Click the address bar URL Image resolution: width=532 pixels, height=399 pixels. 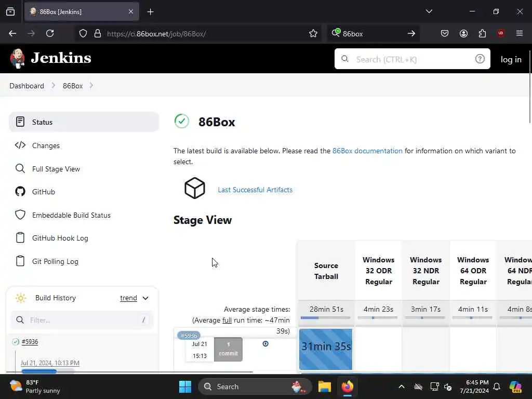(156, 34)
